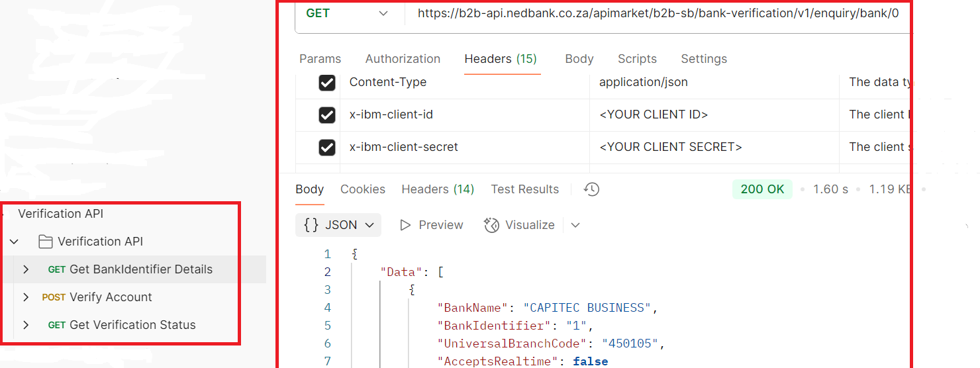
Task: Switch to the Authorization tab
Action: point(403,59)
